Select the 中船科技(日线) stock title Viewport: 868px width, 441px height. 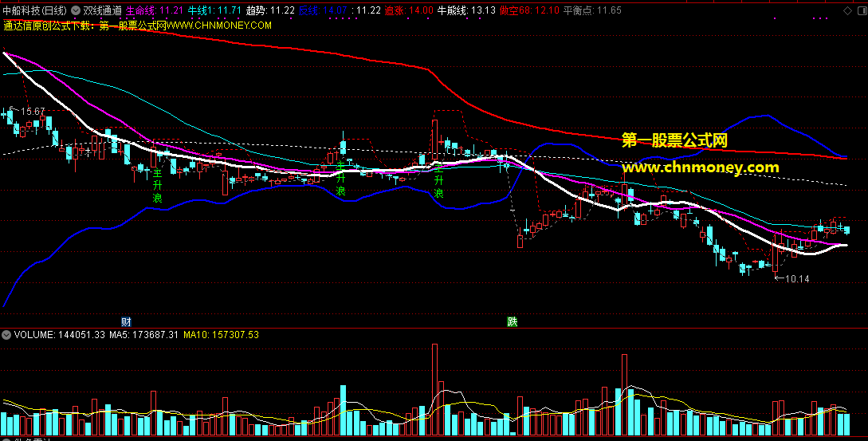[x=35, y=10]
